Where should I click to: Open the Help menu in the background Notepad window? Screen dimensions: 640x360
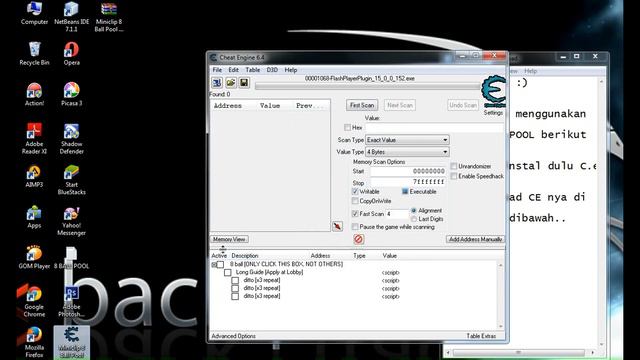pyautogui.click(x=530, y=71)
